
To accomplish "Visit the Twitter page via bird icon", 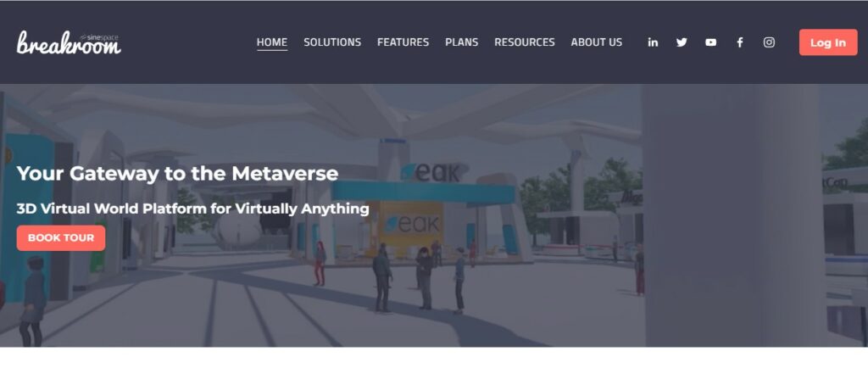I will 682,42.
